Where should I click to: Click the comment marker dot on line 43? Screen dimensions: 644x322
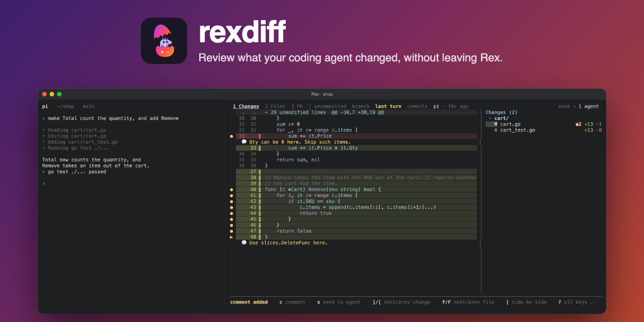(231, 207)
